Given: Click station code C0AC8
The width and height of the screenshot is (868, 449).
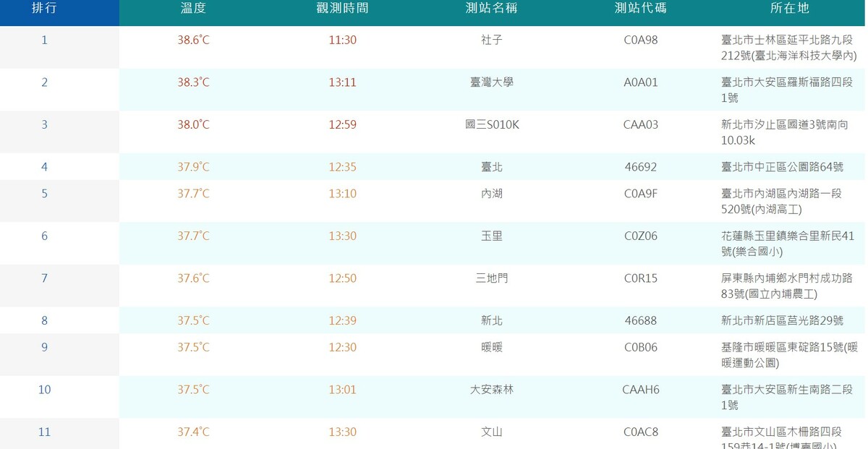Looking at the screenshot, I should 640,432.
